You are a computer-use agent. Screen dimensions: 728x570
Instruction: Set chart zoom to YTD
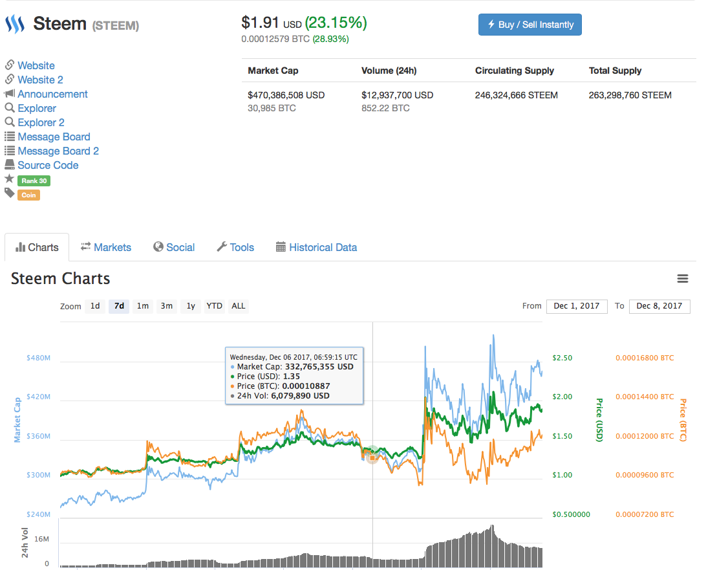[x=215, y=306]
